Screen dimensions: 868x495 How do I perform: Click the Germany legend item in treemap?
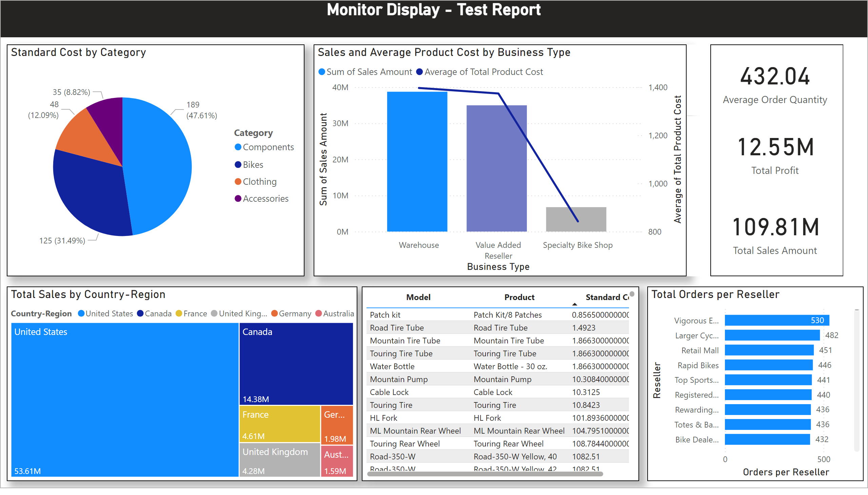(x=294, y=314)
